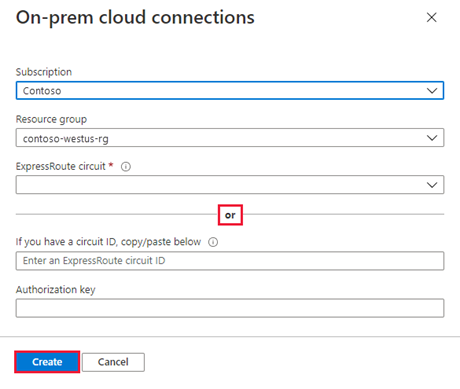This screenshot has height=389, width=460.
Task: Select the Contoso subscription value text
Action: (x=42, y=91)
